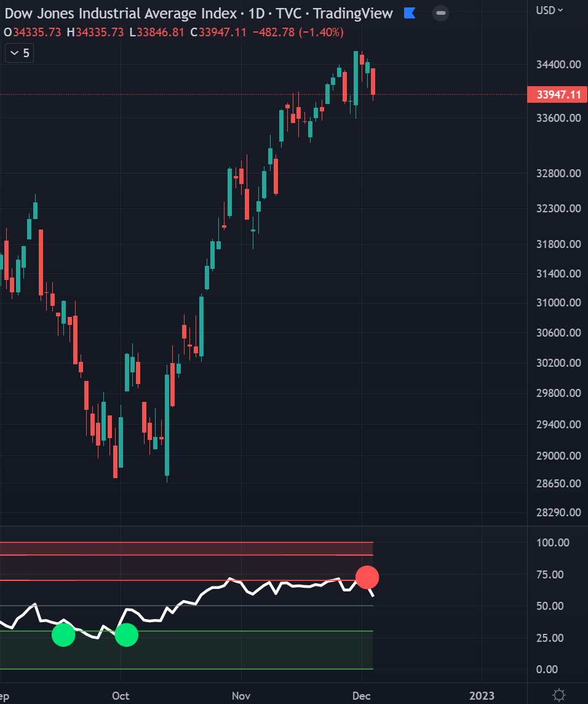Image resolution: width=588 pixels, height=704 pixels.
Task: Click the 31400.00 price axis label
Action: coord(558,273)
